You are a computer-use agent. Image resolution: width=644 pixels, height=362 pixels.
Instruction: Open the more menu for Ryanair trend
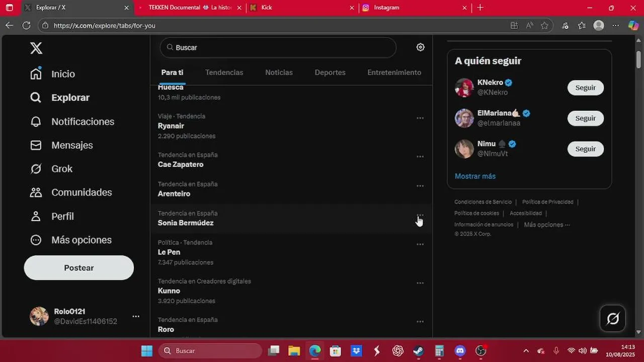tap(420, 118)
